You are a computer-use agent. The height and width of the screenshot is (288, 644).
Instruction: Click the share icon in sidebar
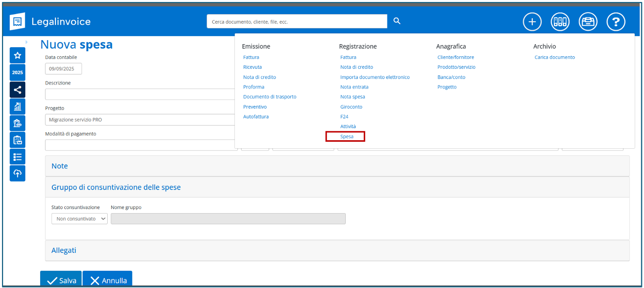click(x=18, y=89)
